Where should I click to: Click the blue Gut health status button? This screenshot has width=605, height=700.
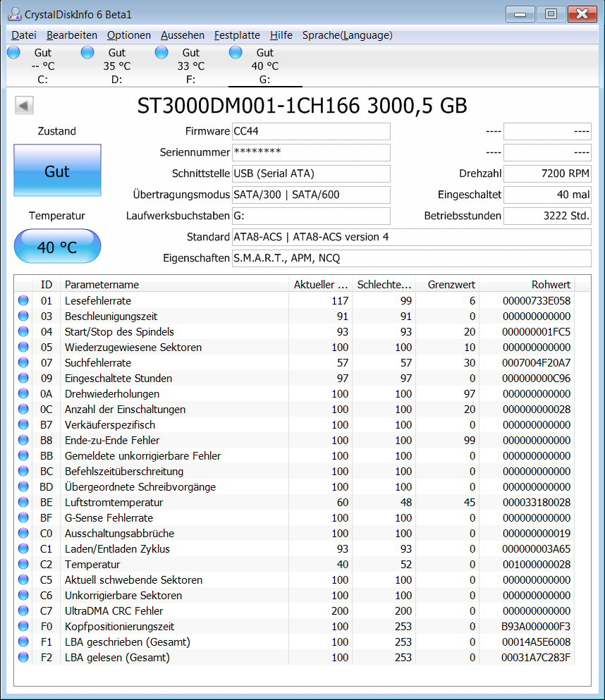(58, 170)
